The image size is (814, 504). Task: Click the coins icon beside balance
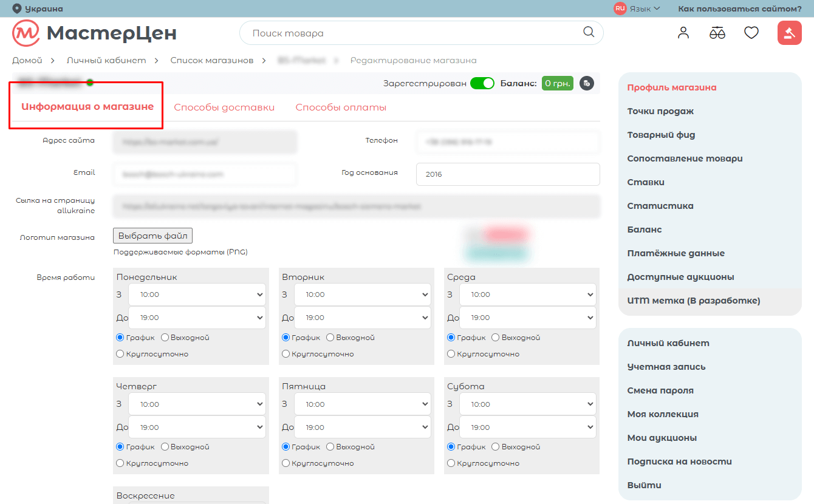pyautogui.click(x=586, y=83)
